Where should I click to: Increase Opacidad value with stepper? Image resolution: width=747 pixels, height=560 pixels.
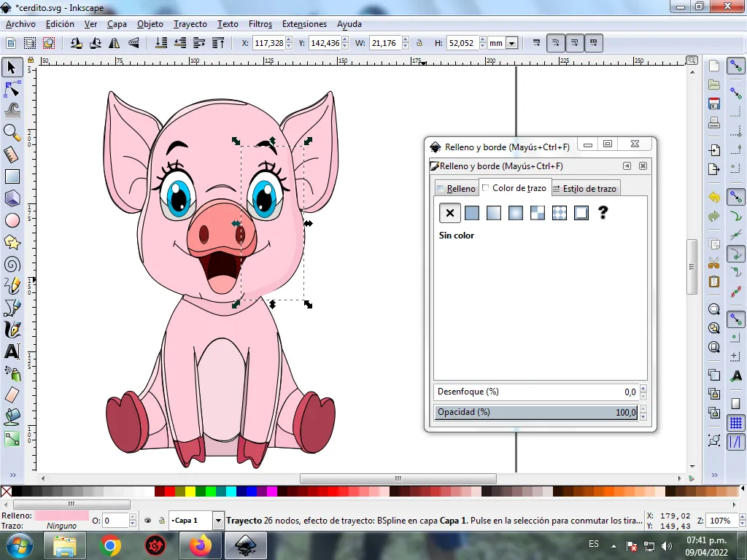(x=643, y=408)
